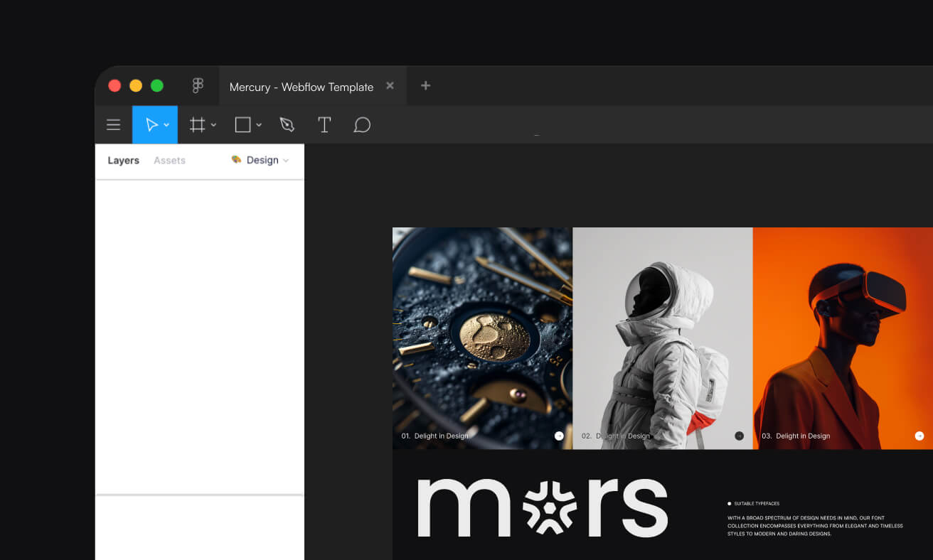
Task: Switch to the Layers tab
Action: pyautogui.click(x=123, y=161)
